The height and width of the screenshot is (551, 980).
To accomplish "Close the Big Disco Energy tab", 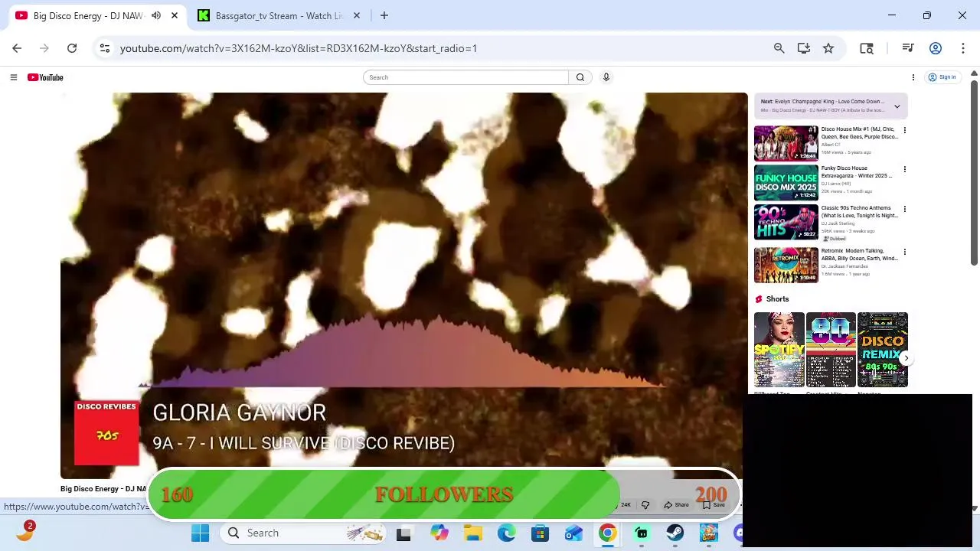I will coord(175,15).
